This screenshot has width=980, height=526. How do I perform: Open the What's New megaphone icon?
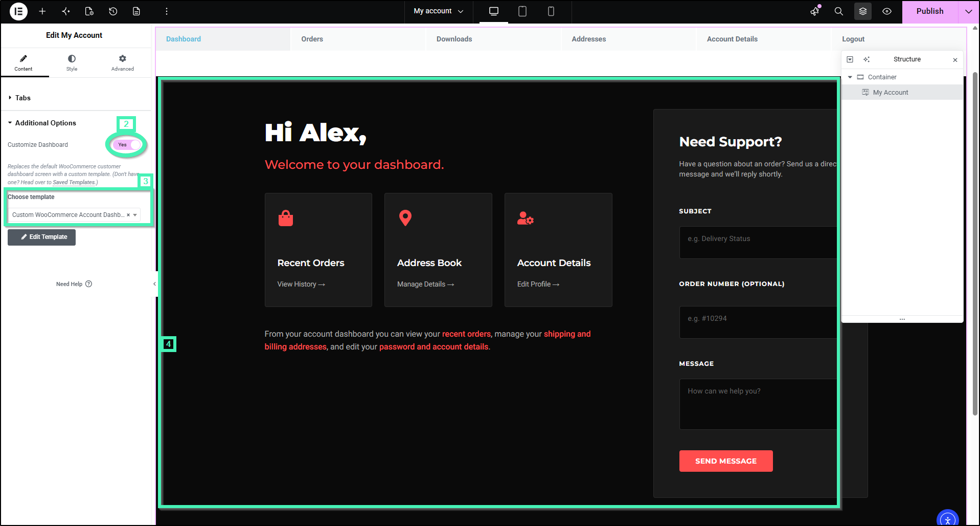click(815, 11)
